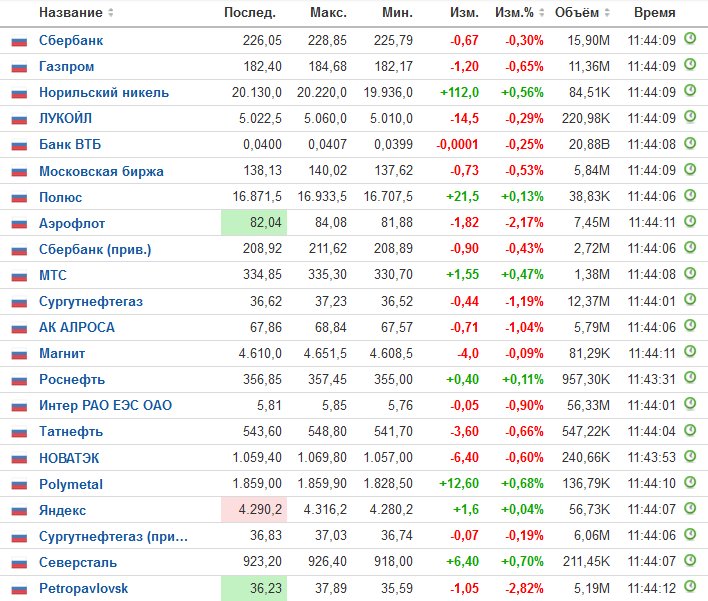Open the Сбербанк (прив.) stock link

(95, 250)
